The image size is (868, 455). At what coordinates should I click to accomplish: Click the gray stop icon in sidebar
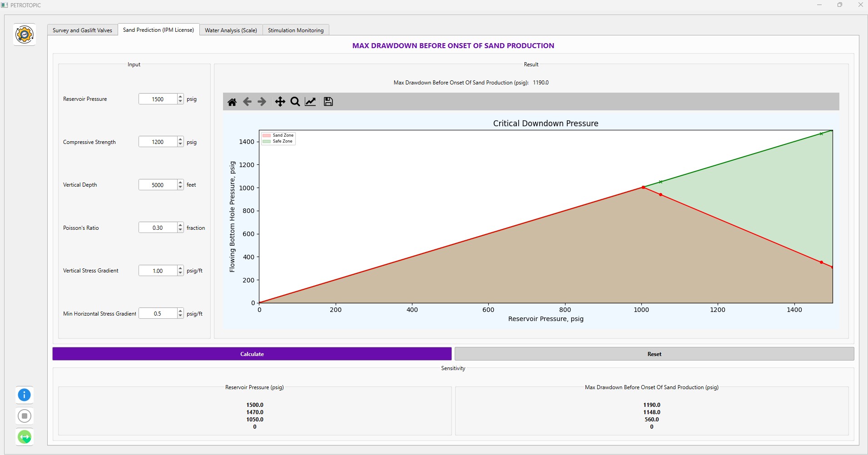pyautogui.click(x=25, y=416)
